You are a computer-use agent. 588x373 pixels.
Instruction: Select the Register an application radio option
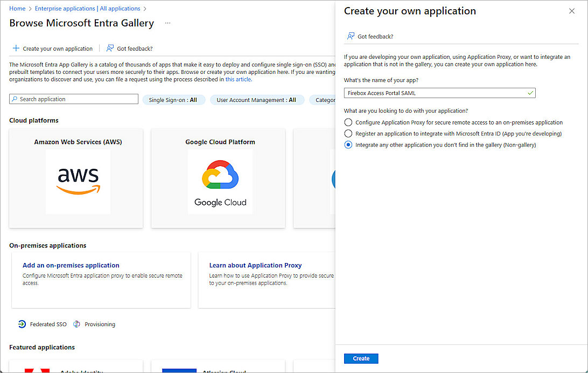tap(348, 133)
